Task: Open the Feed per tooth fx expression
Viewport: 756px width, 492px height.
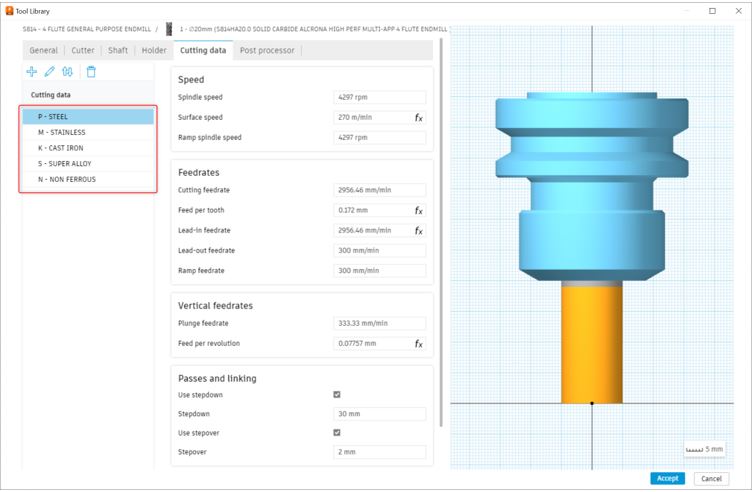Action: coord(418,210)
